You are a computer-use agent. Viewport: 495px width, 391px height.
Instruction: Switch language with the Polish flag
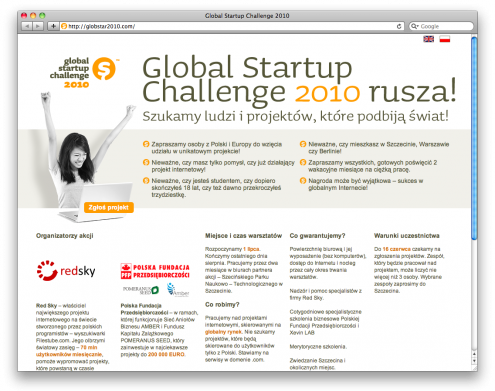pos(445,39)
